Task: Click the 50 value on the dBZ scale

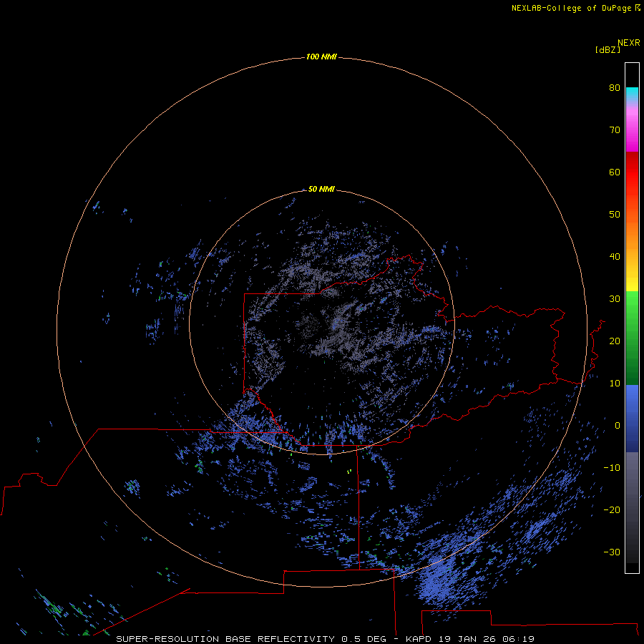Action: click(615, 215)
